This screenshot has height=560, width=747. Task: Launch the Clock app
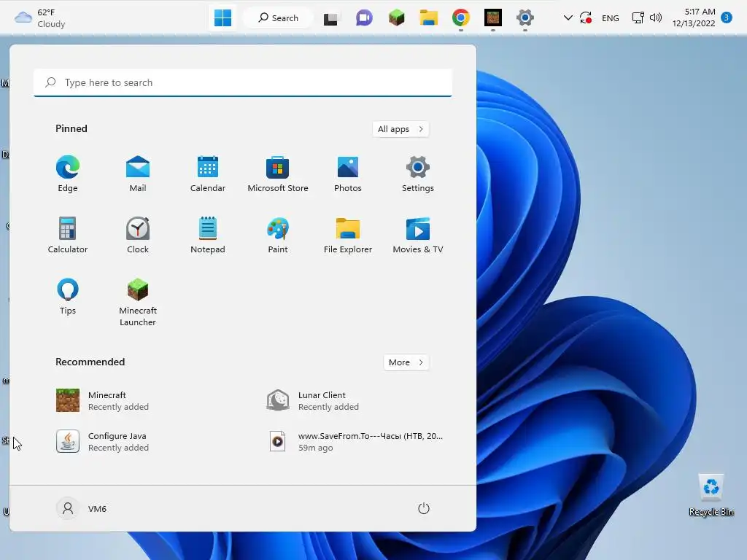point(138,236)
